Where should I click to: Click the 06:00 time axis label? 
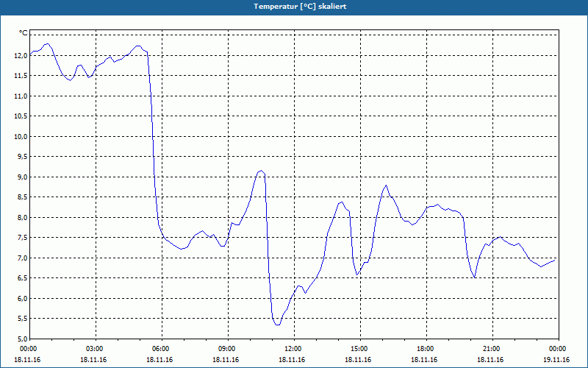click(x=160, y=349)
